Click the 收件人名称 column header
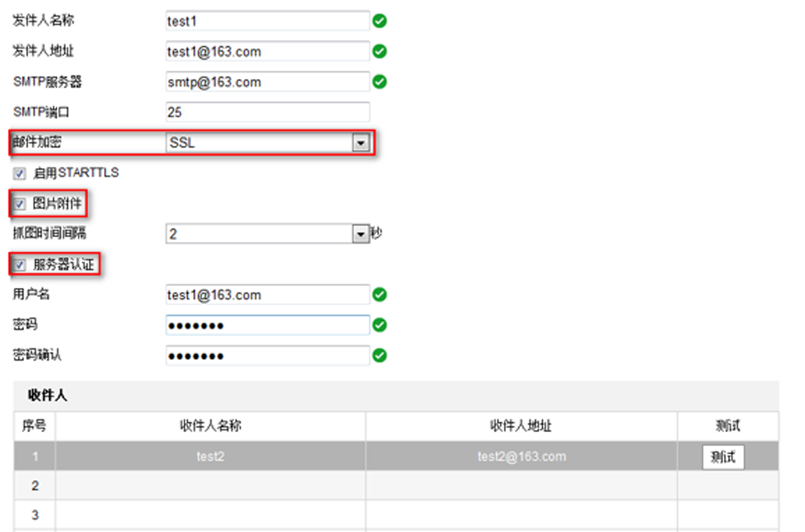The width and height of the screenshot is (805, 532). pyautogui.click(x=210, y=426)
